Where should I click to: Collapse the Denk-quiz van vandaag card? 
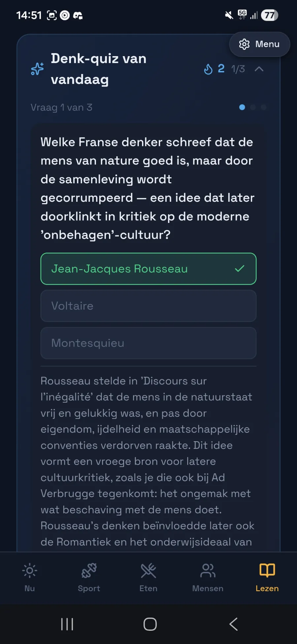click(259, 69)
